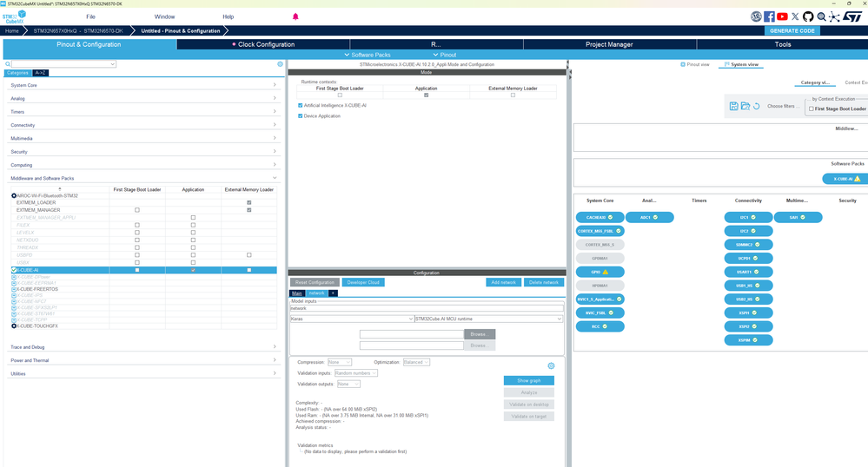Toggle External Memory Loader runtime context checkbox
868x467 pixels.
point(513,95)
